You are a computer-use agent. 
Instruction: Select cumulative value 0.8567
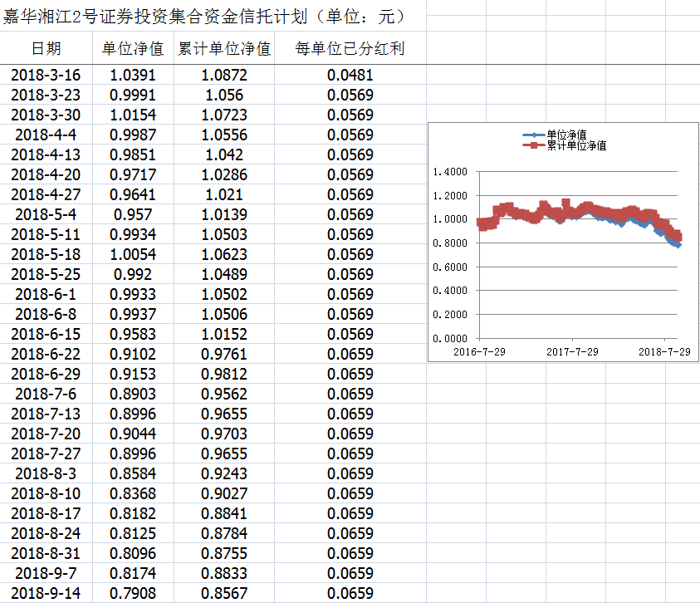(224, 593)
